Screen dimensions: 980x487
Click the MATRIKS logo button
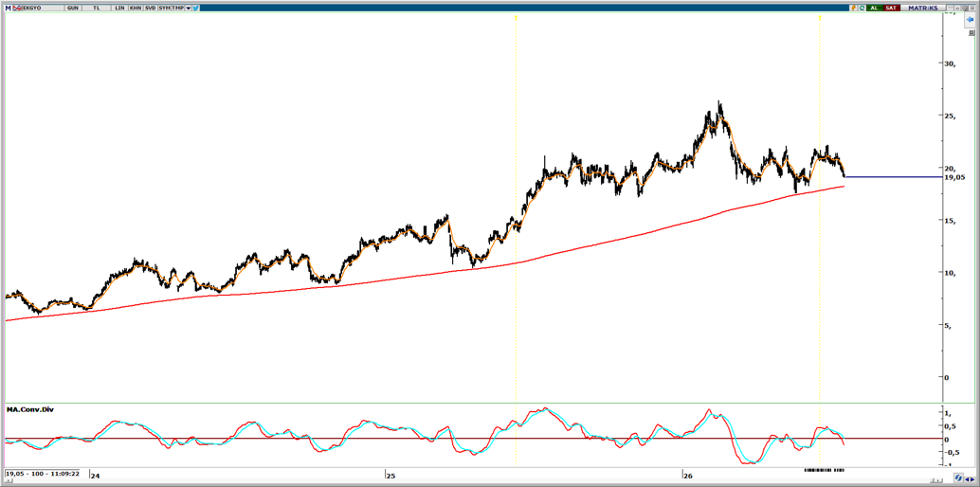pyautogui.click(x=923, y=9)
